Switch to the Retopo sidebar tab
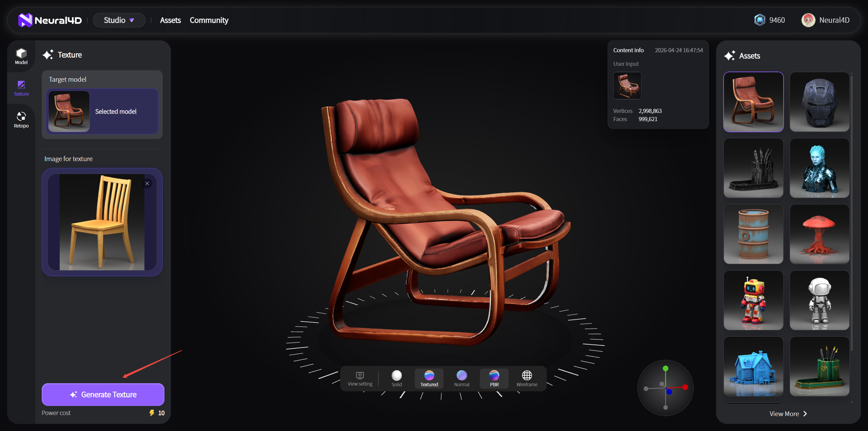This screenshot has height=431, width=868. click(21, 120)
